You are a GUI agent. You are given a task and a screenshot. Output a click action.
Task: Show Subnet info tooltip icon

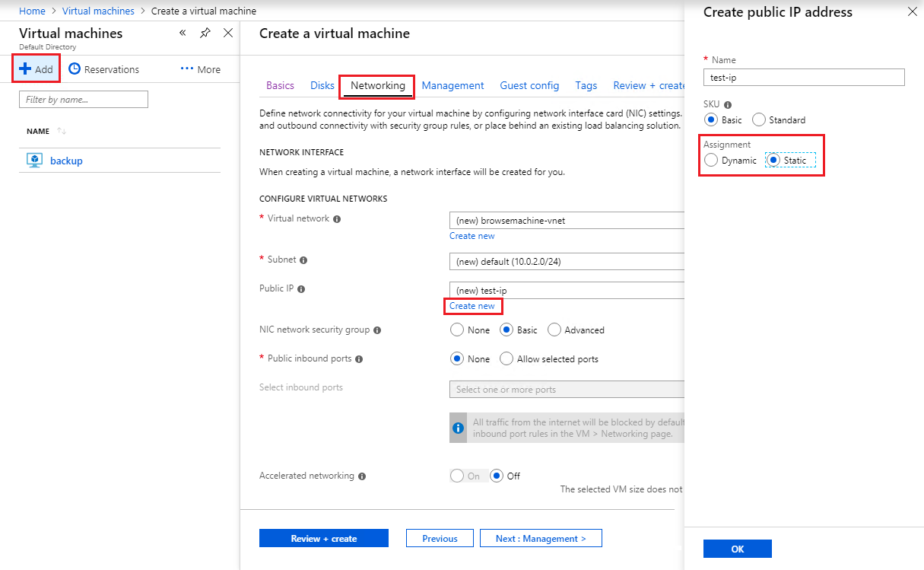pos(303,260)
